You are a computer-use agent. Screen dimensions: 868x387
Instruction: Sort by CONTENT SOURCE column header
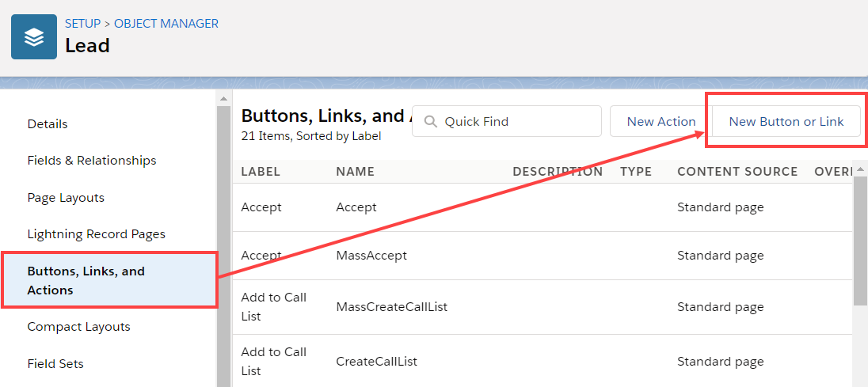coord(737,172)
